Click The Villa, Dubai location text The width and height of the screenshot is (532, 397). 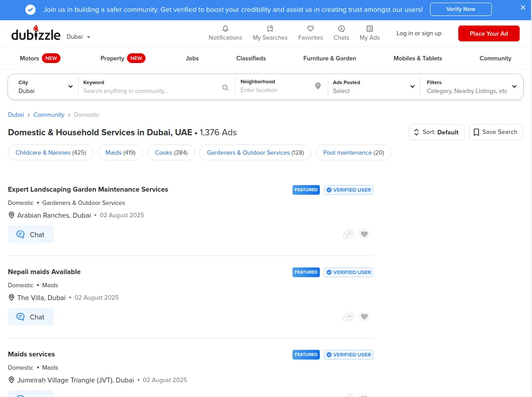pyautogui.click(x=41, y=298)
